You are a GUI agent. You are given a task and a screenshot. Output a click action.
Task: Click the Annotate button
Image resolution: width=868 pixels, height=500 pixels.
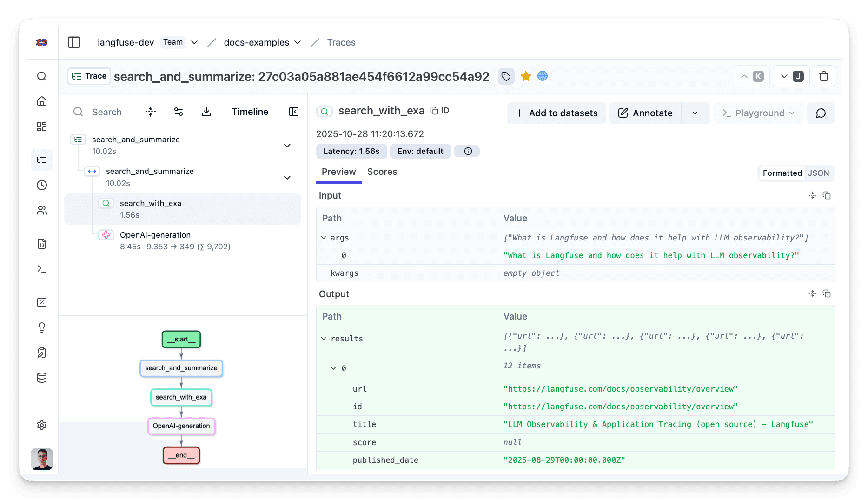click(645, 113)
